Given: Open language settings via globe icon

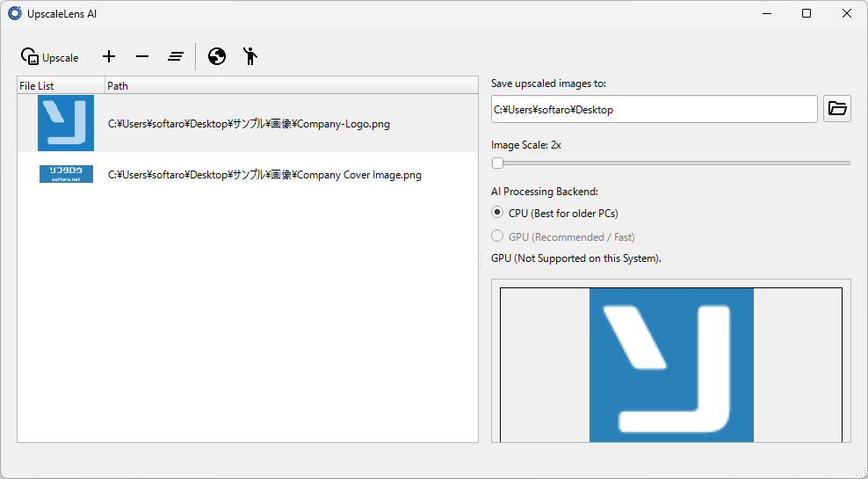Looking at the screenshot, I should 217,57.
